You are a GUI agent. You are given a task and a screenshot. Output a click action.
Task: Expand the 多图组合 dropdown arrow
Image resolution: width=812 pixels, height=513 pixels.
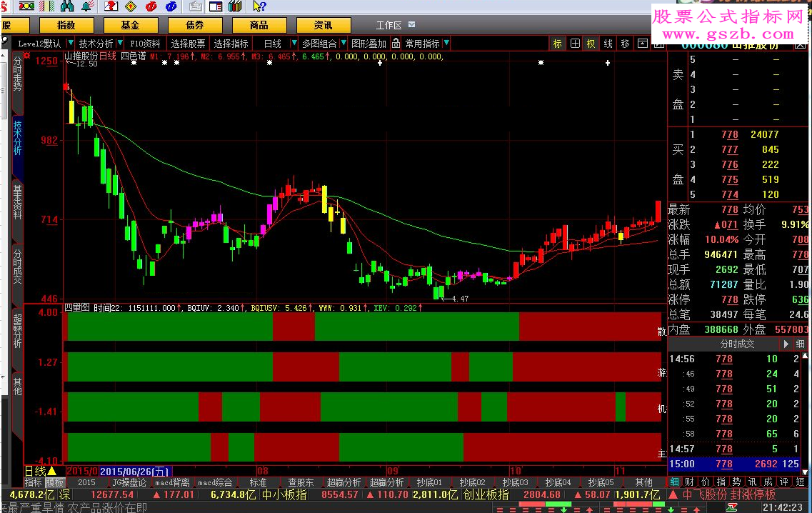344,43
